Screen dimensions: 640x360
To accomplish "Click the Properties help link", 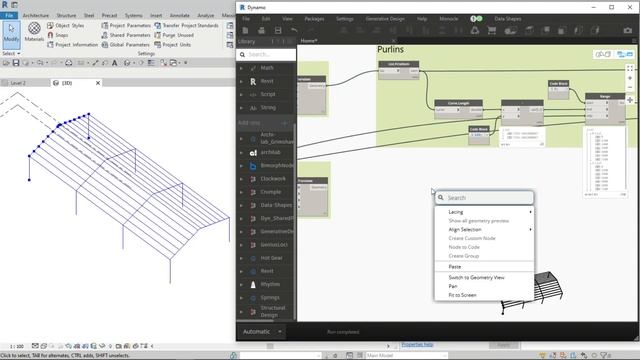I will pyautogui.click(x=417, y=344).
